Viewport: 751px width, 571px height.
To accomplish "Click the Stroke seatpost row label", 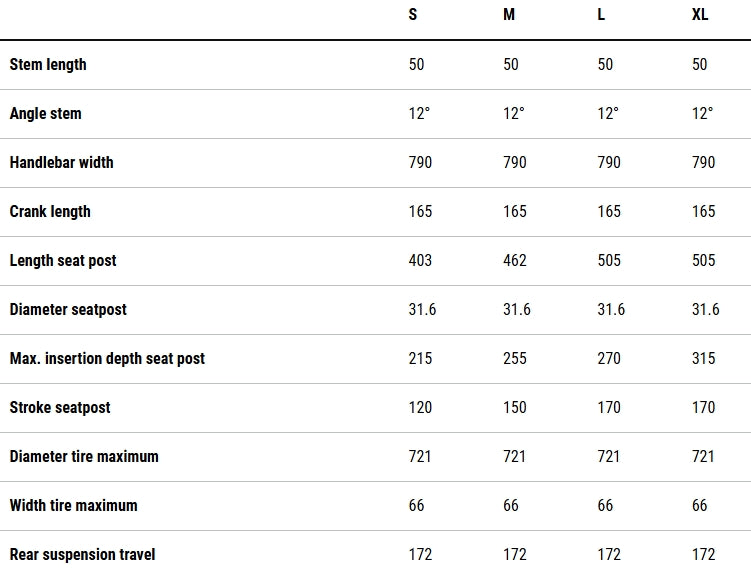I will coord(60,408).
